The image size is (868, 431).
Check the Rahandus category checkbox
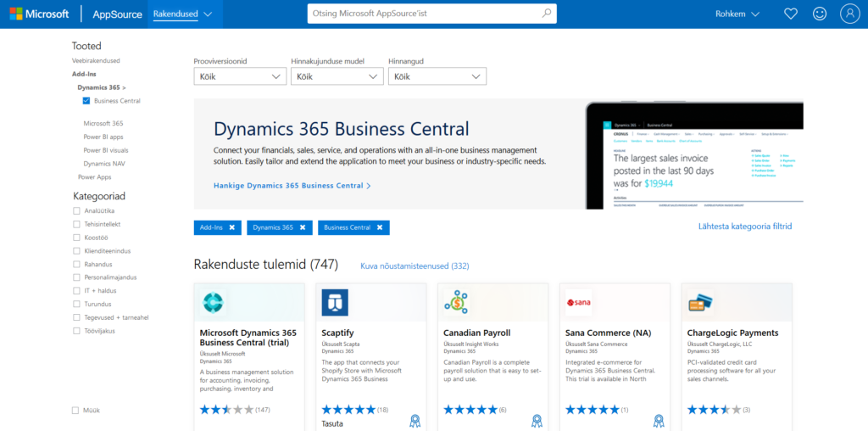coord(76,264)
